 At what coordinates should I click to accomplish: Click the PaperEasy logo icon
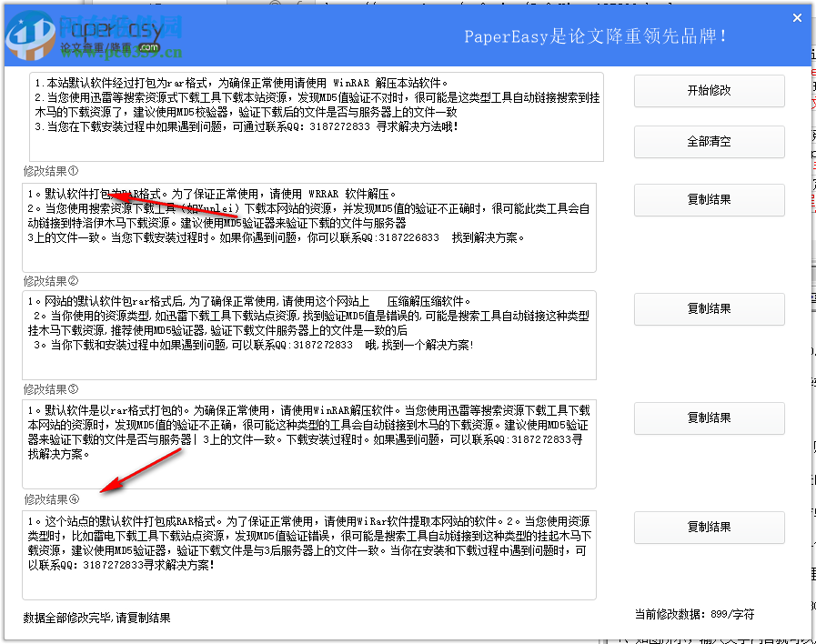point(31,35)
